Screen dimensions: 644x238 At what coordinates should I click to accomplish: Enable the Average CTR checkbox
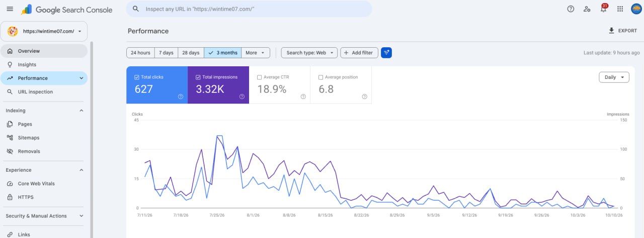(260, 77)
